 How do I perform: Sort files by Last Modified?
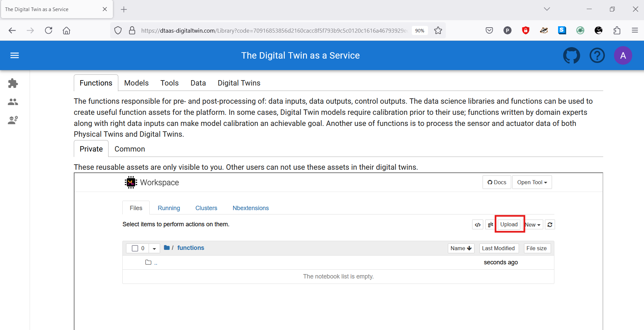[x=498, y=248]
